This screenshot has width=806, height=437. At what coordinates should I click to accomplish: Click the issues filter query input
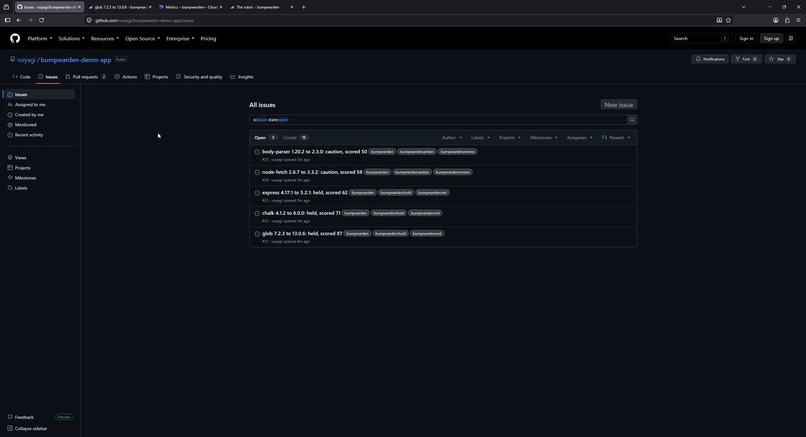click(x=438, y=120)
